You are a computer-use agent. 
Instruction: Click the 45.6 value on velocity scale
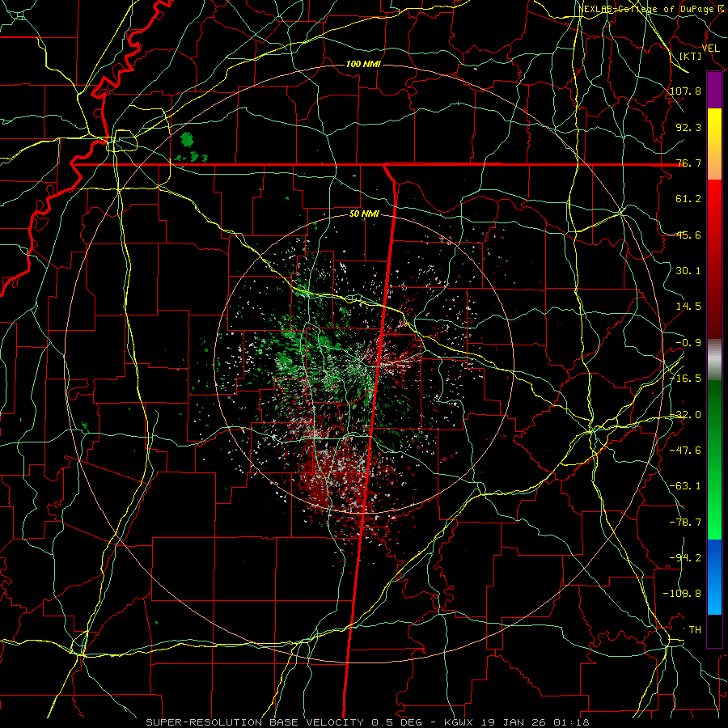688,235
